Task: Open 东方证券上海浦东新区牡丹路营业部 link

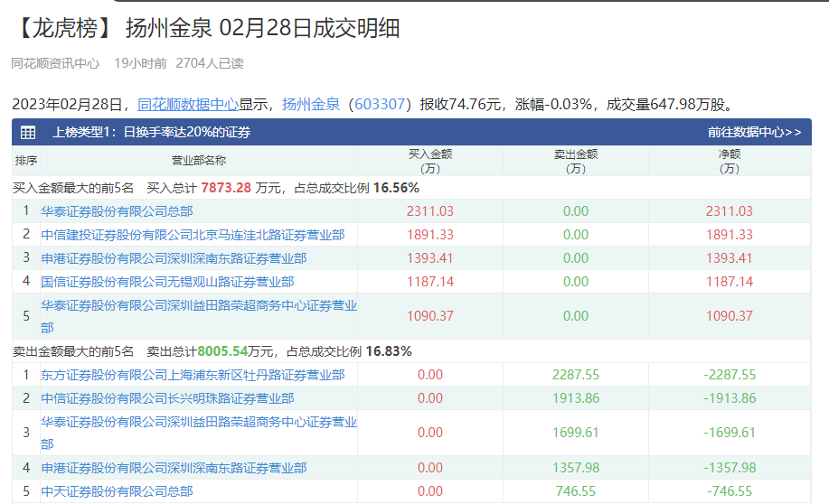Action: (x=193, y=375)
